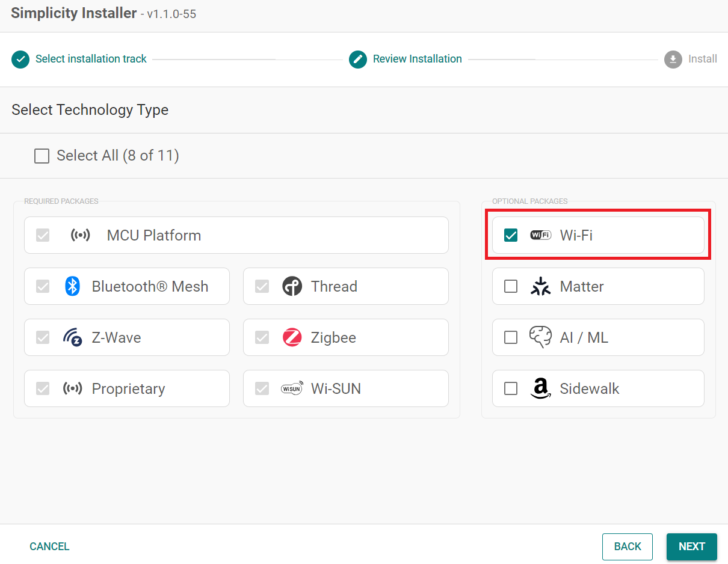Click the Thread technology icon
Image resolution: width=728 pixels, height=564 pixels.
click(292, 286)
